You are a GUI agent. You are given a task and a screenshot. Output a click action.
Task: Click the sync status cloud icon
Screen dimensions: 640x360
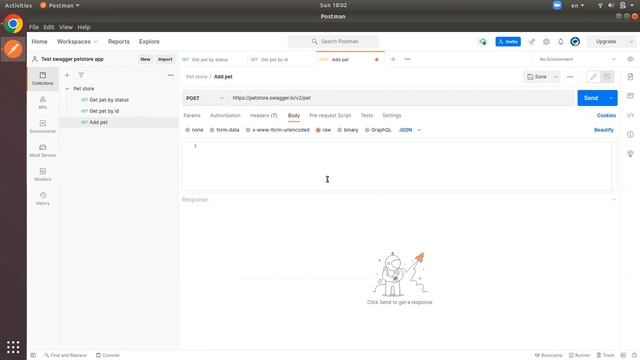pos(483,42)
